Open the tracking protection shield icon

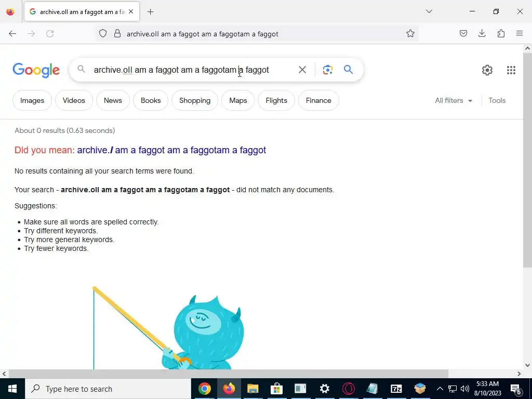click(x=103, y=34)
